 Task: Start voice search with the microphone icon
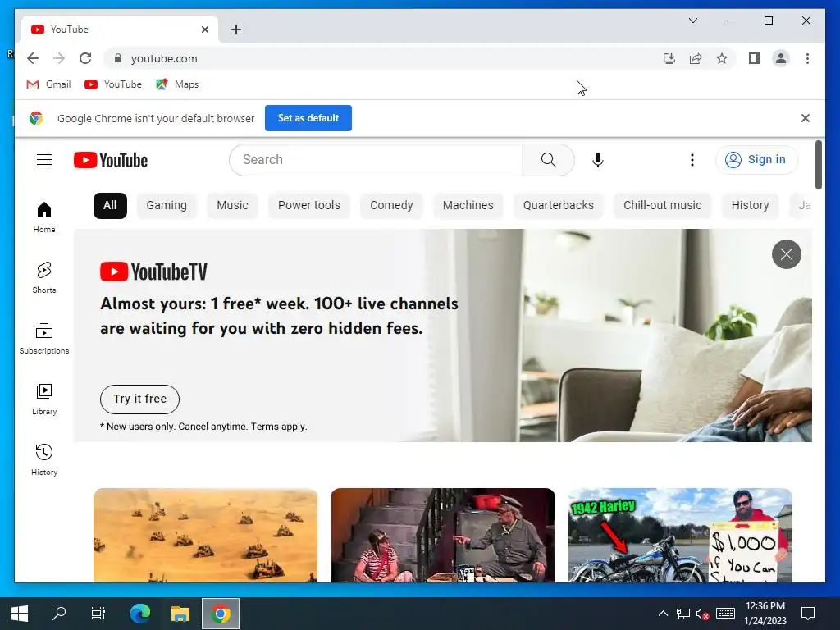598,160
